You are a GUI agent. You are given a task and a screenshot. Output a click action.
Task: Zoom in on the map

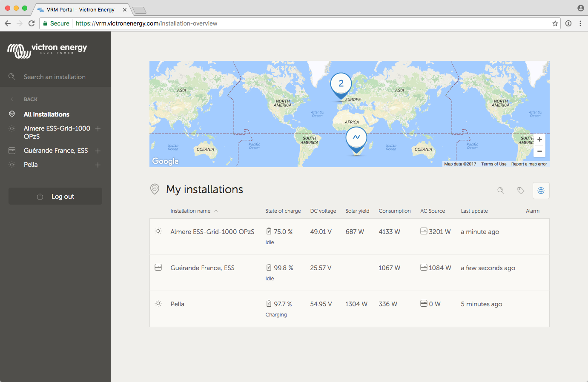click(x=539, y=140)
